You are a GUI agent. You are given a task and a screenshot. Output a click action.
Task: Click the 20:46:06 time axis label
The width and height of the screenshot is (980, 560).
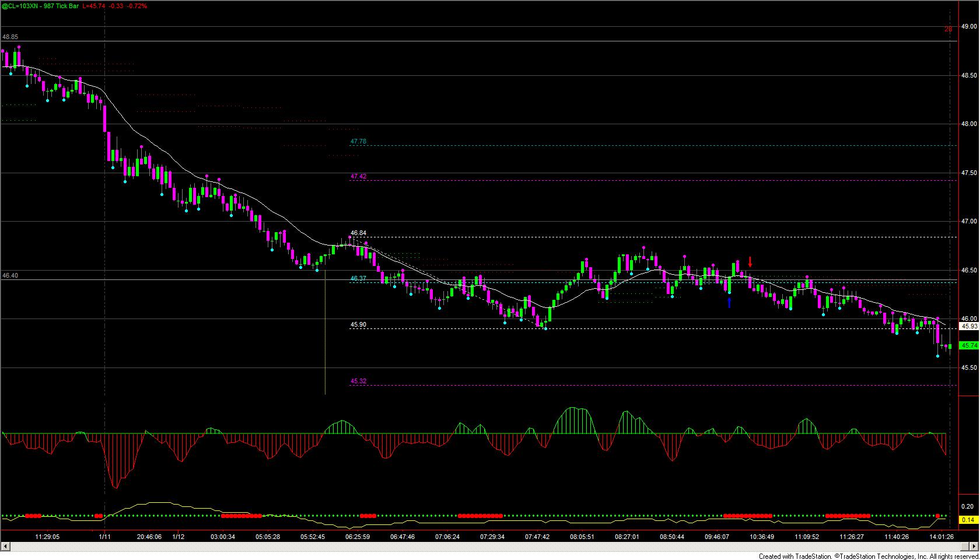tap(149, 537)
